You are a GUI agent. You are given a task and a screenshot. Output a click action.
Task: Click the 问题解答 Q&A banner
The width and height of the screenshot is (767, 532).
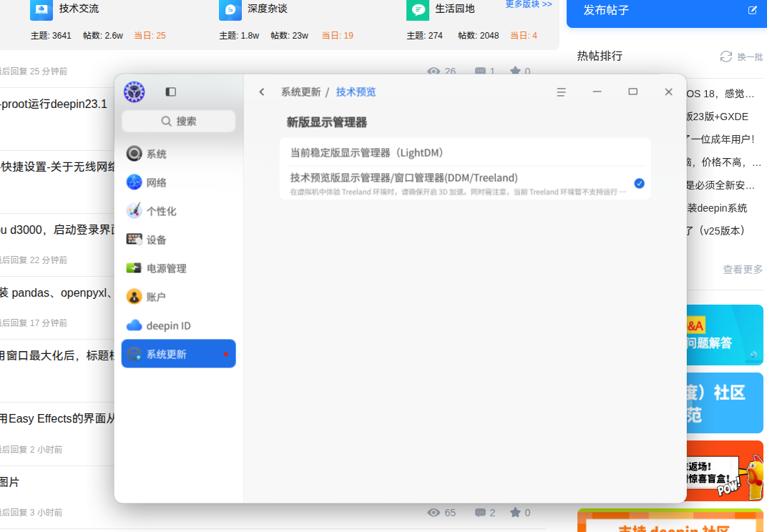[725, 335]
